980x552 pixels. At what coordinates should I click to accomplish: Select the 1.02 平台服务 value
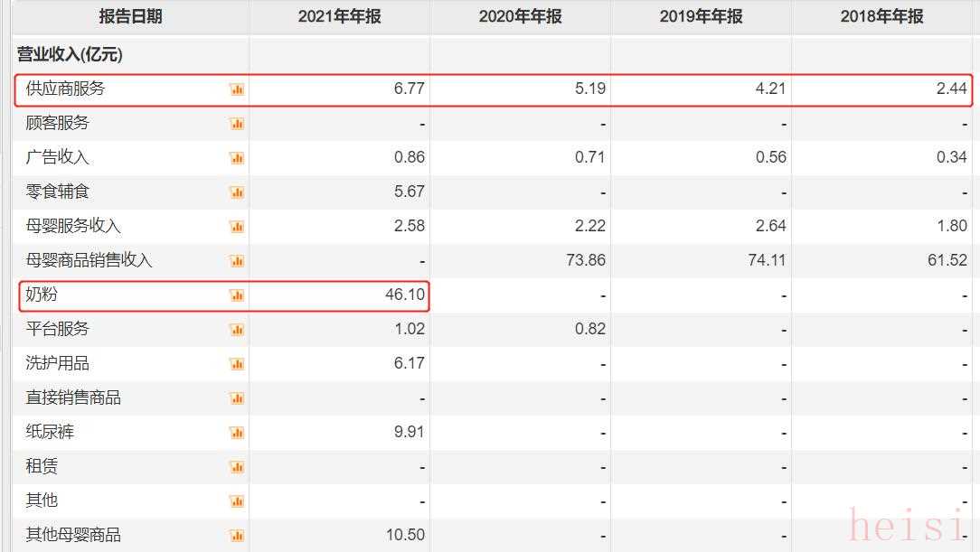pos(410,329)
